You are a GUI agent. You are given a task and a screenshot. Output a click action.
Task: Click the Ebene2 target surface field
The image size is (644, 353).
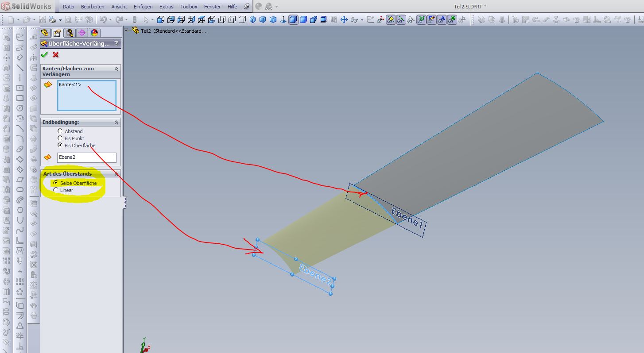(87, 157)
